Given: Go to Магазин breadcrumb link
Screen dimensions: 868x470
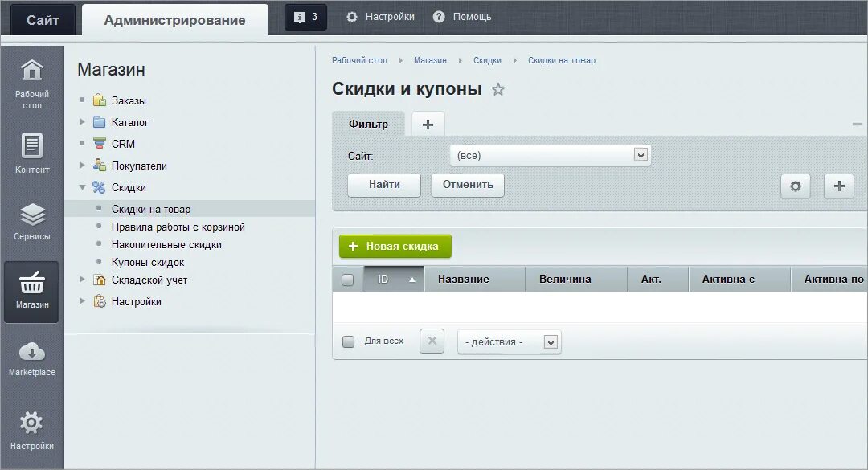Looking at the screenshot, I should (430, 60).
